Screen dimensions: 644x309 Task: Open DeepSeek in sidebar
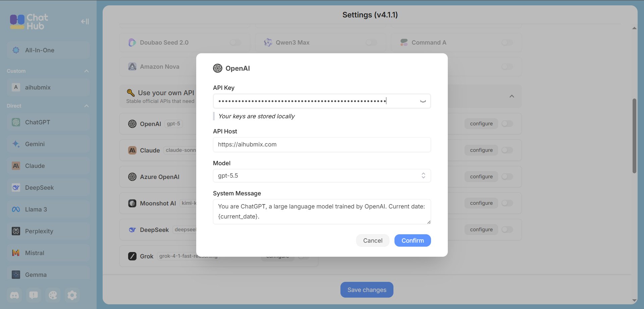point(48,188)
